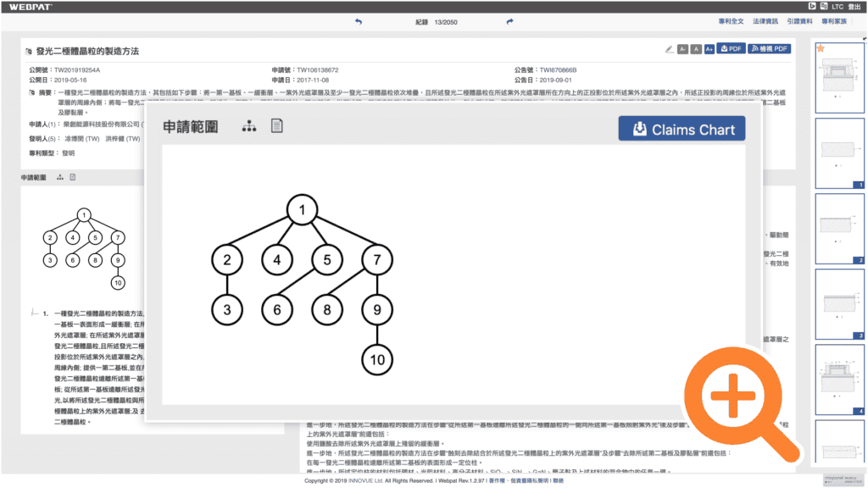Select claim node 10 in enlarged tree

pos(377,359)
